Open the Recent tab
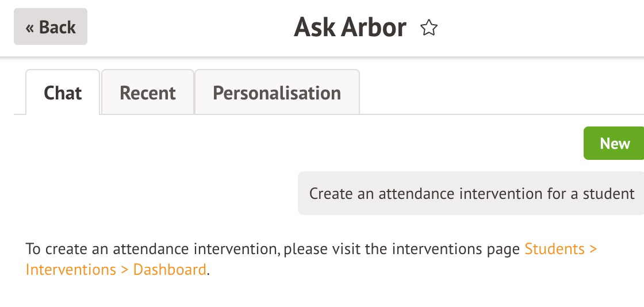This screenshot has width=644, height=307. tap(148, 93)
